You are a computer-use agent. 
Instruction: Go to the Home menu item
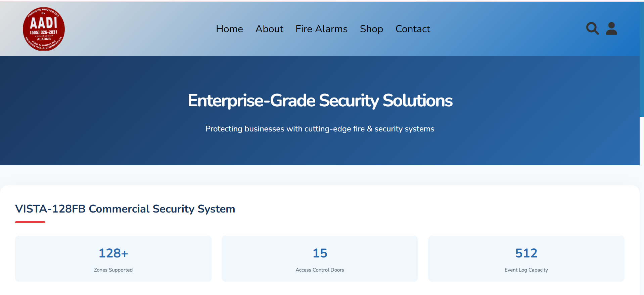pyautogui.click(x=229, y=29)
